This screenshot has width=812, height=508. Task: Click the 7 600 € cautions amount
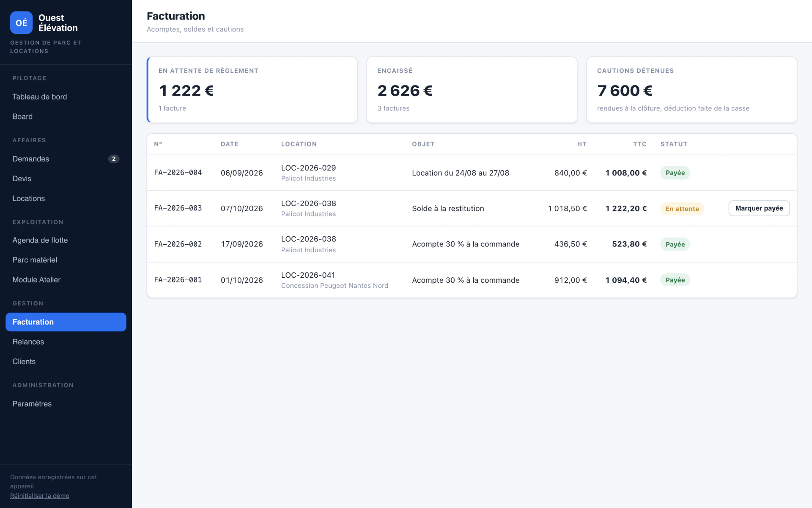pyautogui.click(x=625, y=91)
